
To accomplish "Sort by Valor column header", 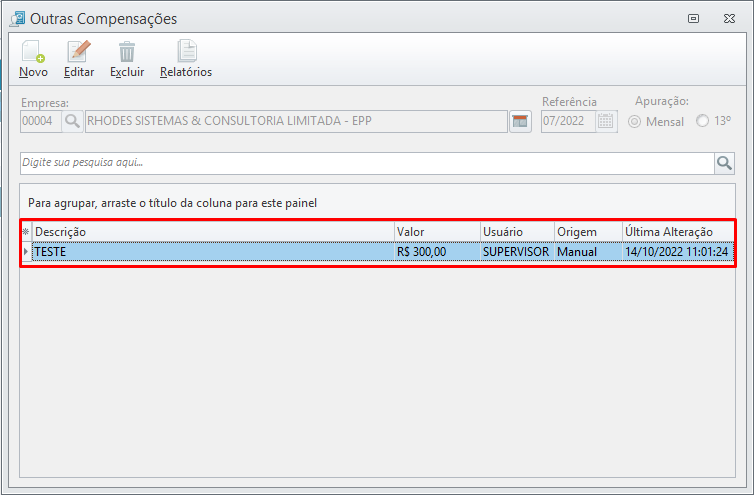I will [437, 232].
